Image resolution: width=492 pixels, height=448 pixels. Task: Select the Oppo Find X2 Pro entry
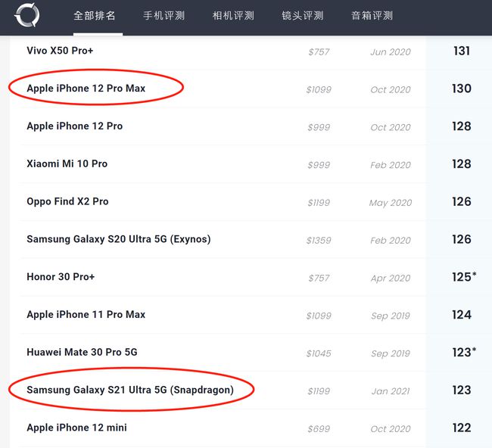coord(67,201)
